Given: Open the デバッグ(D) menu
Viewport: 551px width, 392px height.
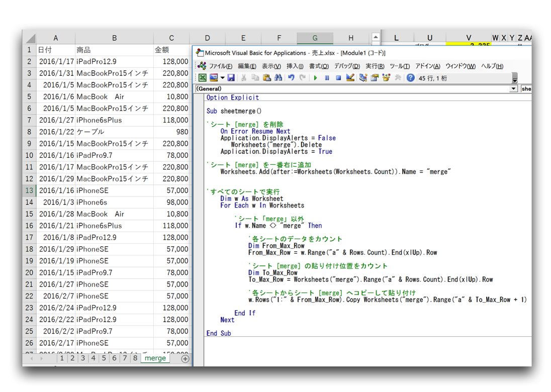Looking at the screenshot, I should [347, 66].
